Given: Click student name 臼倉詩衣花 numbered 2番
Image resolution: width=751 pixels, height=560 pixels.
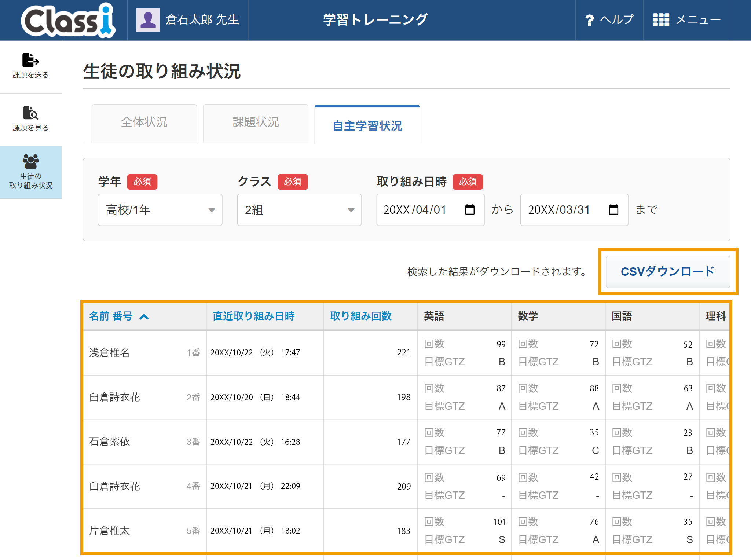Looking at the screenshot, I should 114,397.
